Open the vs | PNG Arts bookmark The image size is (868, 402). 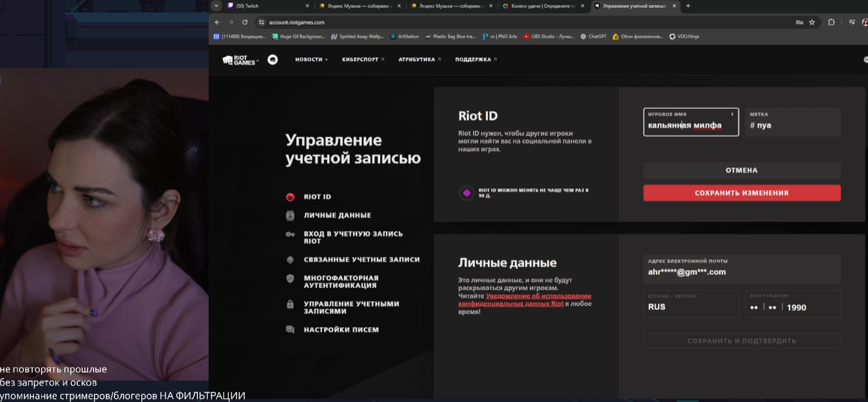coord(500,37)
